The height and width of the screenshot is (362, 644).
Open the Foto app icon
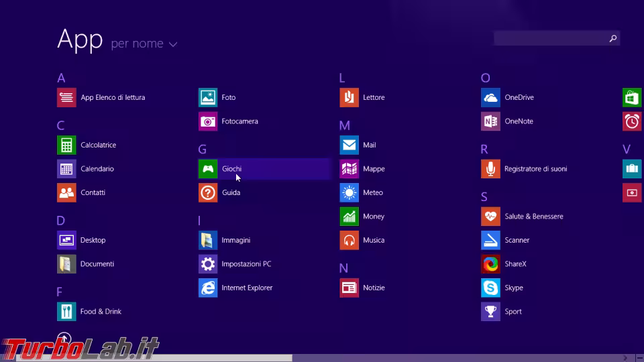208,97
